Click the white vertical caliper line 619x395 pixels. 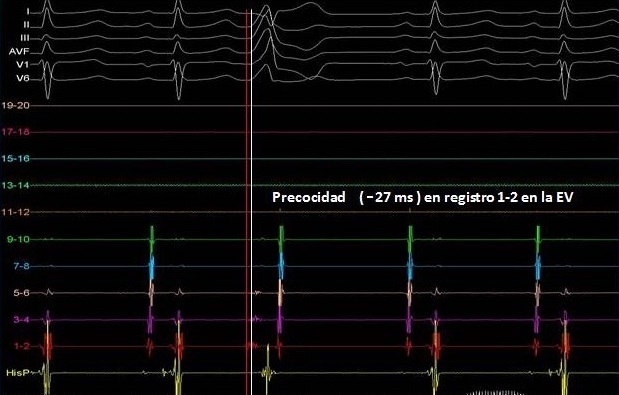[x=251, y=202]
